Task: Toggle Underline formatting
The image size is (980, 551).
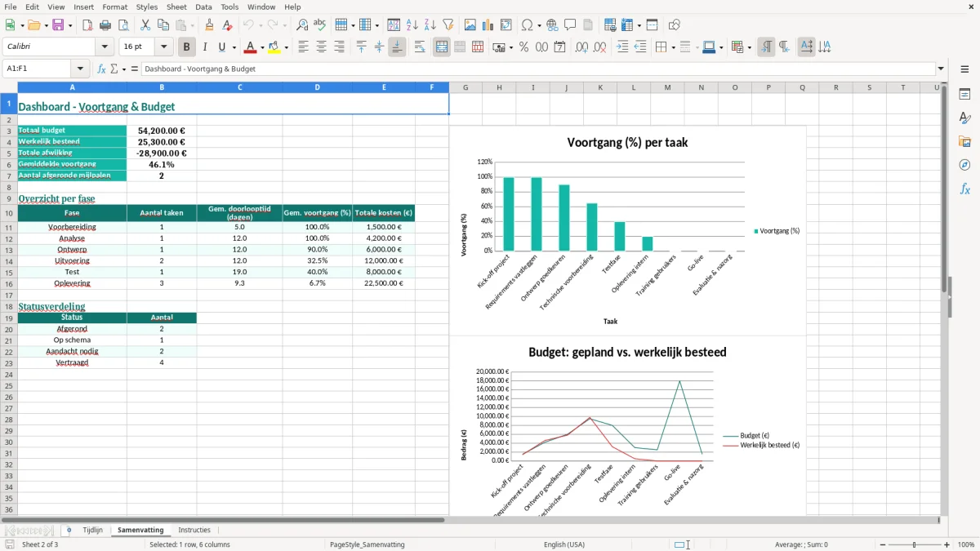Action: [222, 47]
